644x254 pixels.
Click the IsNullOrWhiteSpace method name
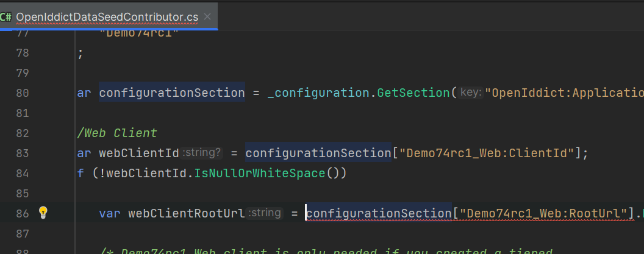click(x=260, y=173)
